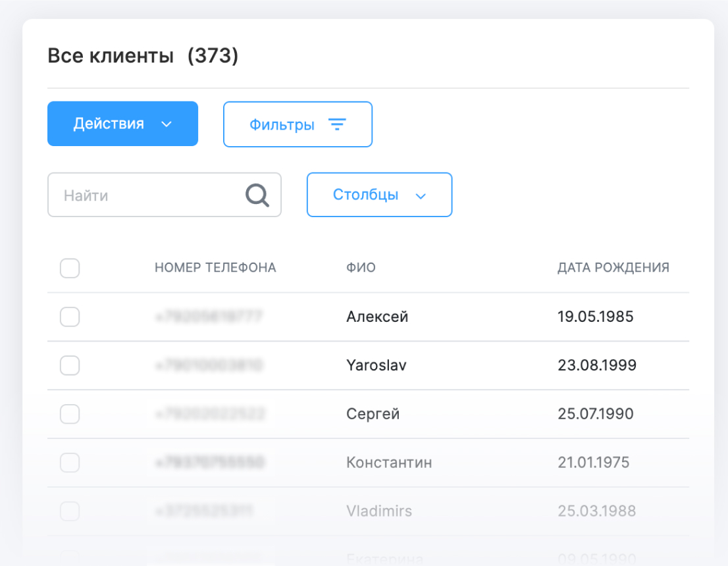
Task: Mark the Константин row checkbox
Action: (70, 463)
